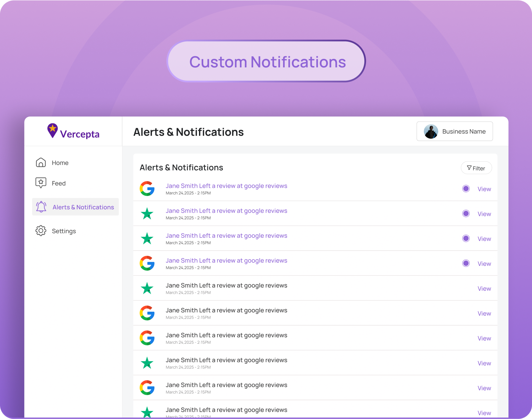
Task: Click the 'March 24,2025 - 2:15PM' timestamp in sixth row
Action: (188, 317)
